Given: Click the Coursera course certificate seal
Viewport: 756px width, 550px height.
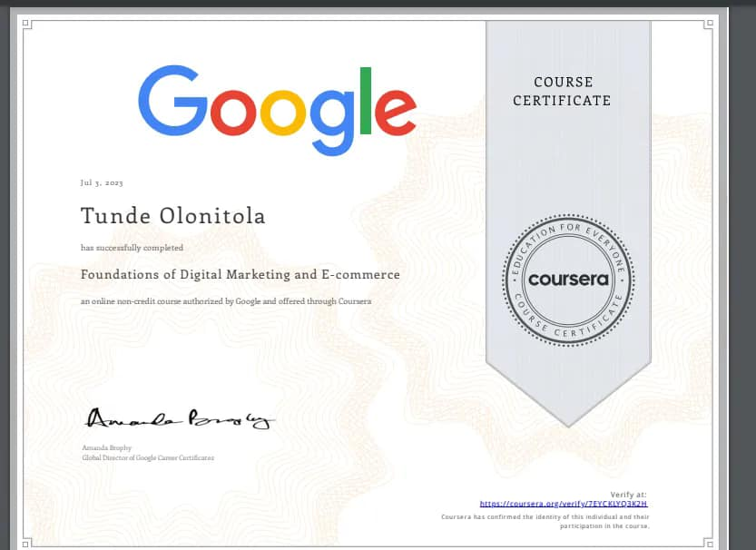Looking at the screenshot, I should pyautogui.click(x=568, y=280).
